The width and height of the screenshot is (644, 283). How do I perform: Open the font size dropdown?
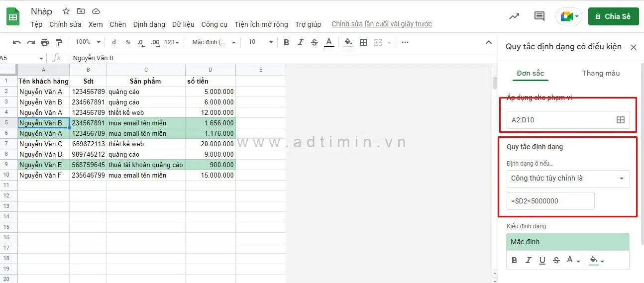click(261, 42)
